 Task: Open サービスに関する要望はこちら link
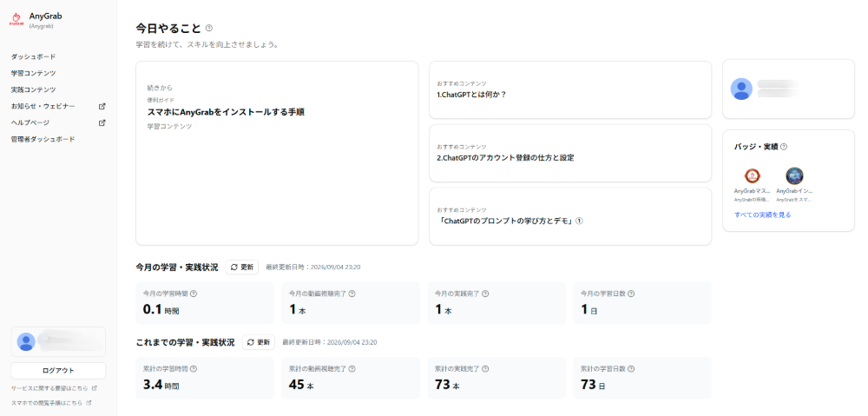[54, 388]
